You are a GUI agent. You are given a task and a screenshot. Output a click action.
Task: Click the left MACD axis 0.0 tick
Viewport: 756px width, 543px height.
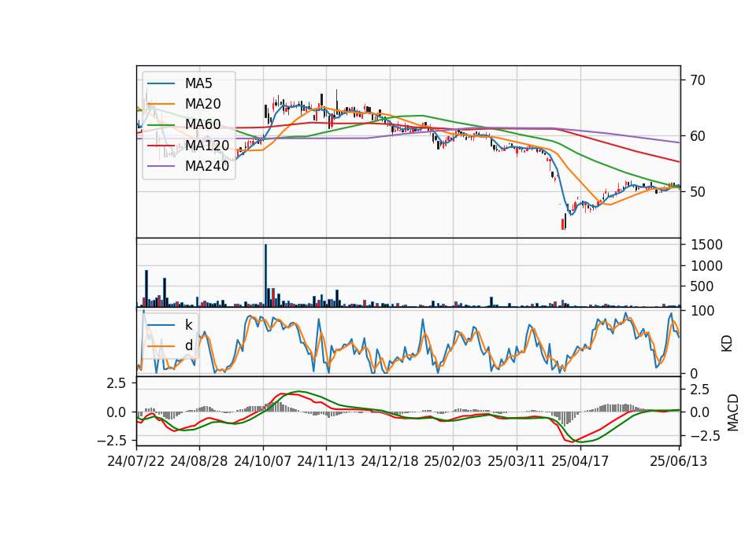coord(117,412)
